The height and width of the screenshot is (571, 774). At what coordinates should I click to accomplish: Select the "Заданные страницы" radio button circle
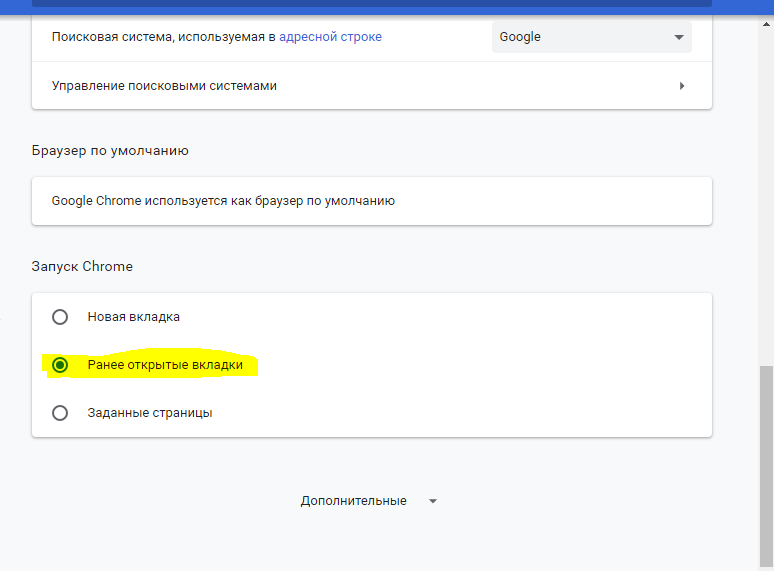tap(60, 413)
